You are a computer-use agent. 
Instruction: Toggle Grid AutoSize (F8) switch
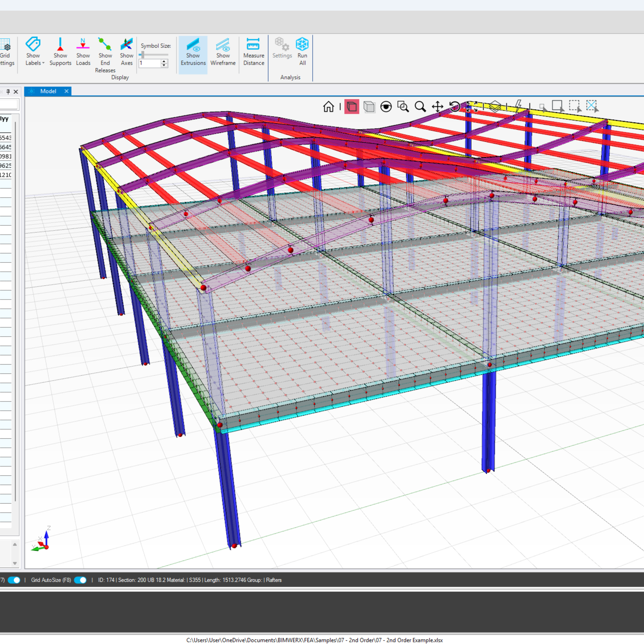click(80, 580)
